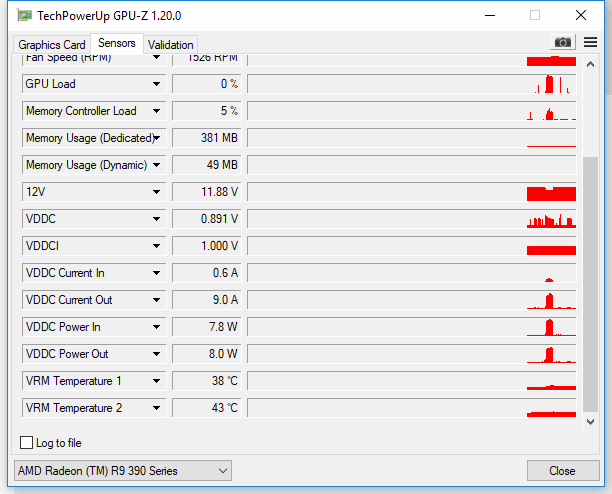The width and height of the screenshot is (612, 494).
Task: Click the VRM Temperature 2 history graph
Action: (x=412, y=408)
